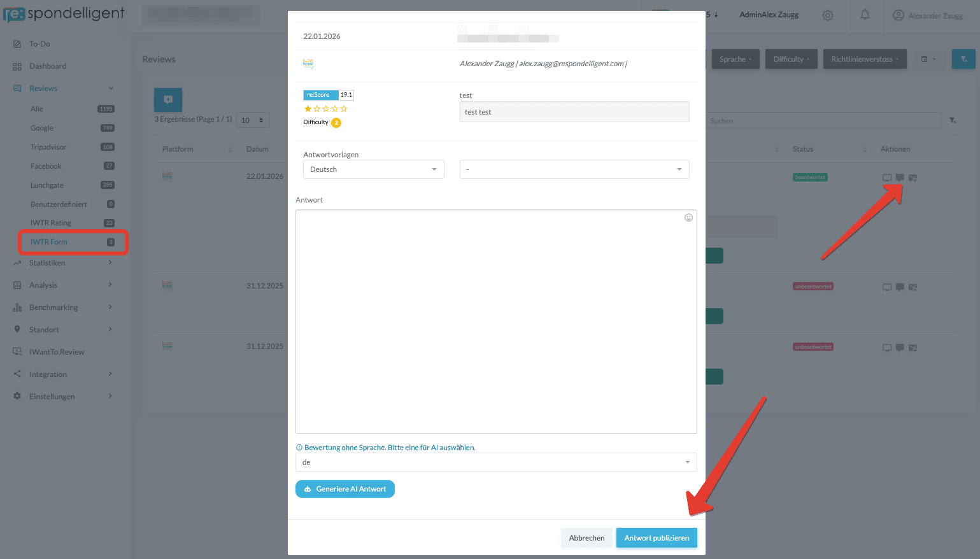Image resolution: width=980 pixels, height=559 pixels.
Task: Click the blue filter icon button
Action: (963, 59)
